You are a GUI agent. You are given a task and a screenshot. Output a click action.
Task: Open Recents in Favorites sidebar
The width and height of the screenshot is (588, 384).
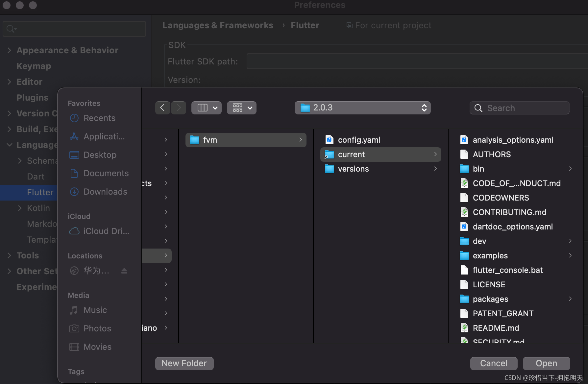[x=99, y=118]
